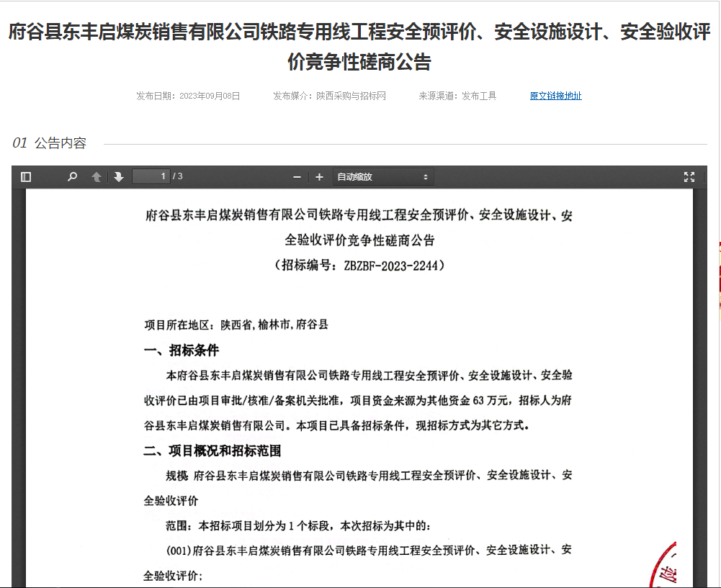Click the 一、招标条件 heading
The image size is (721, 588).
[x=182, y=350]
